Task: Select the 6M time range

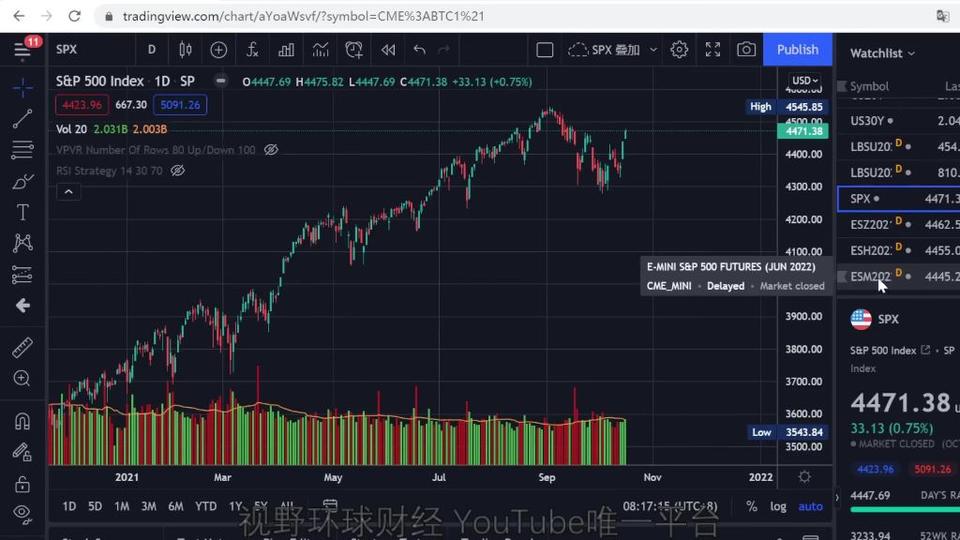Action: pos(176,506)
